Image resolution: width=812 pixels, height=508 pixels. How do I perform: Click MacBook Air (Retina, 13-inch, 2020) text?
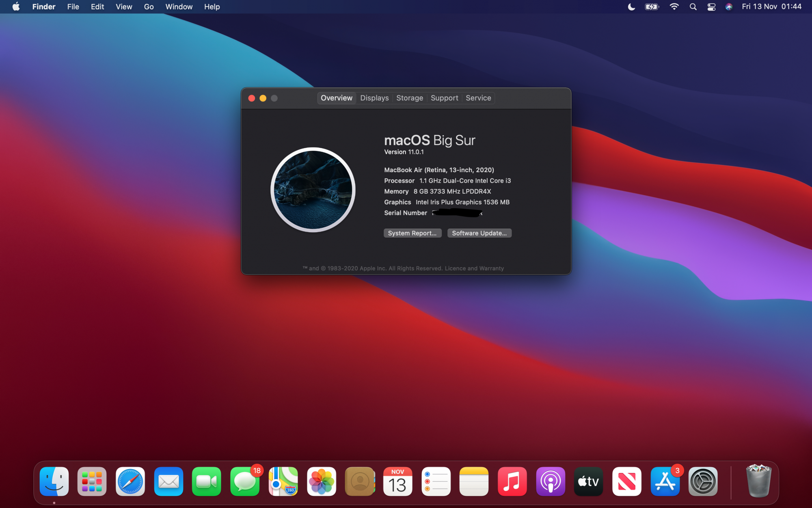pos(439,170)
